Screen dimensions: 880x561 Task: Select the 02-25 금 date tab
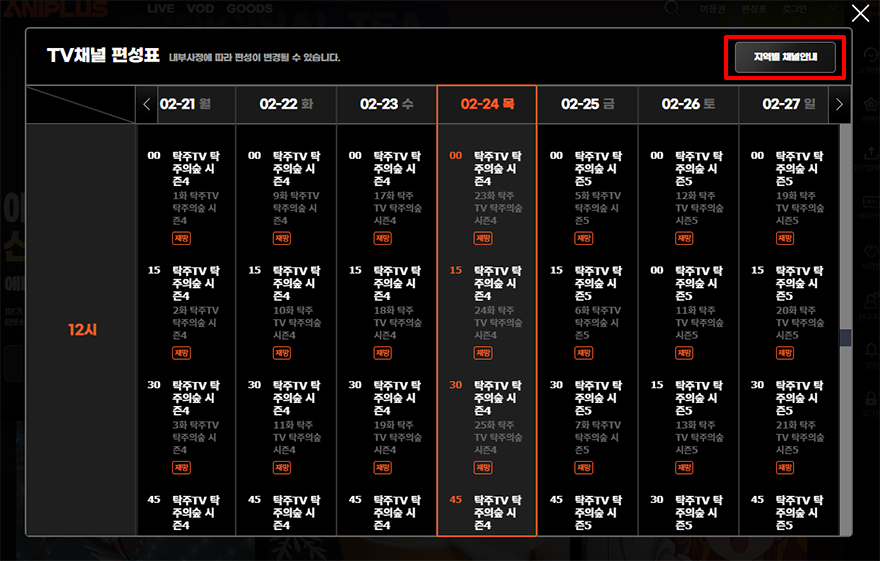(588, 104)
